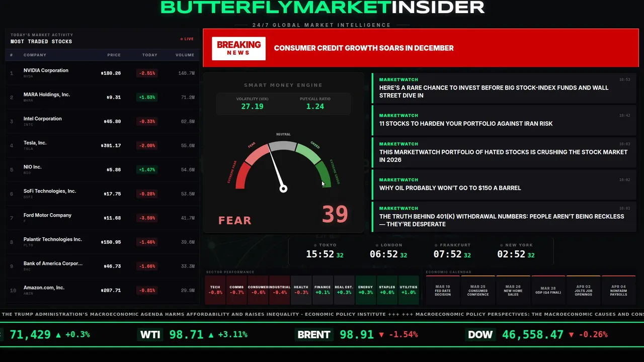The width and height of the screenshot is (644, 362).
Task: Sort by the PRICE column header
Action: click(x=114, y=55)
